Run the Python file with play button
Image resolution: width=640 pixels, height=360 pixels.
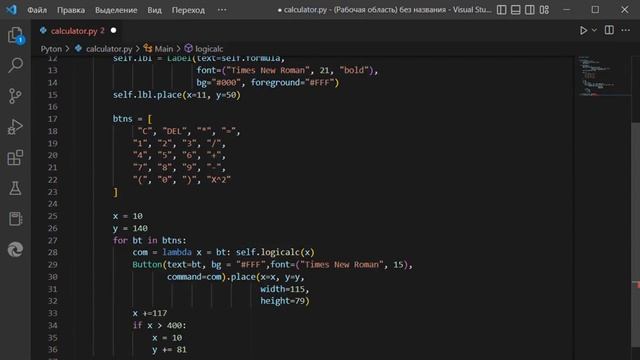point(583,31)
